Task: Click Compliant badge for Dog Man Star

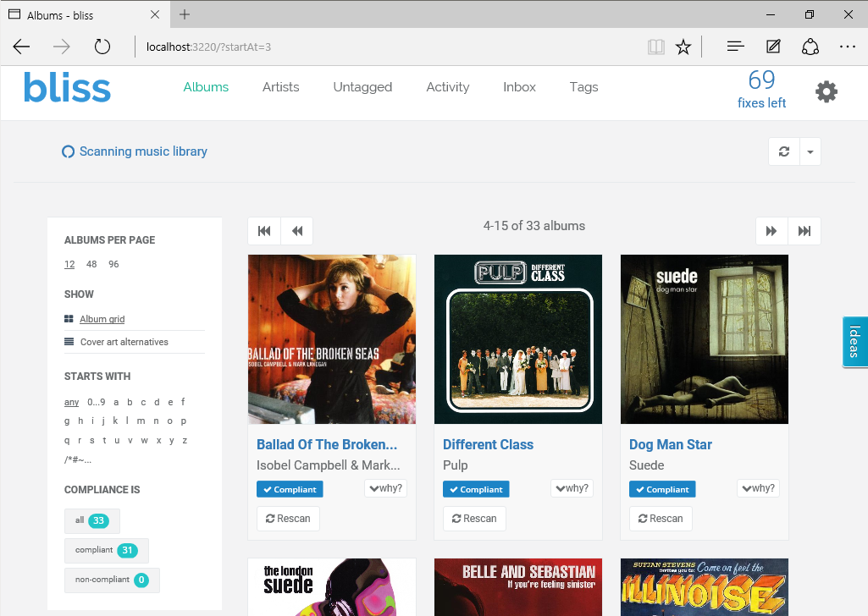Action: point(662,489)
